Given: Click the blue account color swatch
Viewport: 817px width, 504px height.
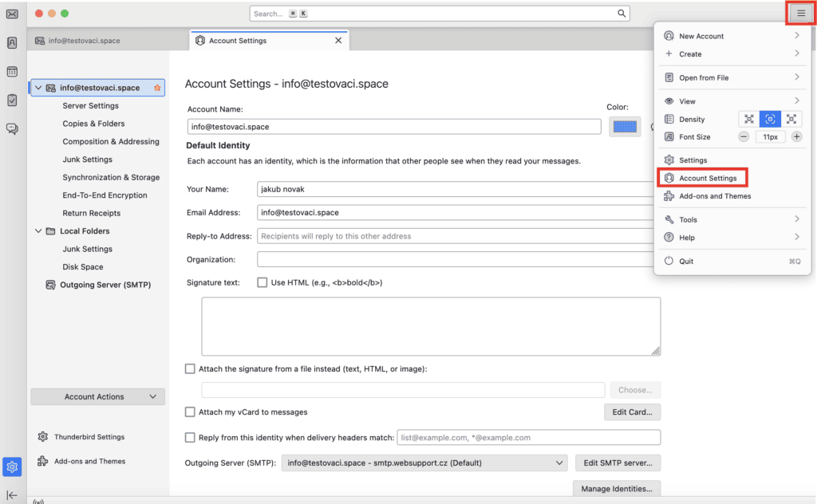Looking at the screenshot, I should [x=625, y=127].
